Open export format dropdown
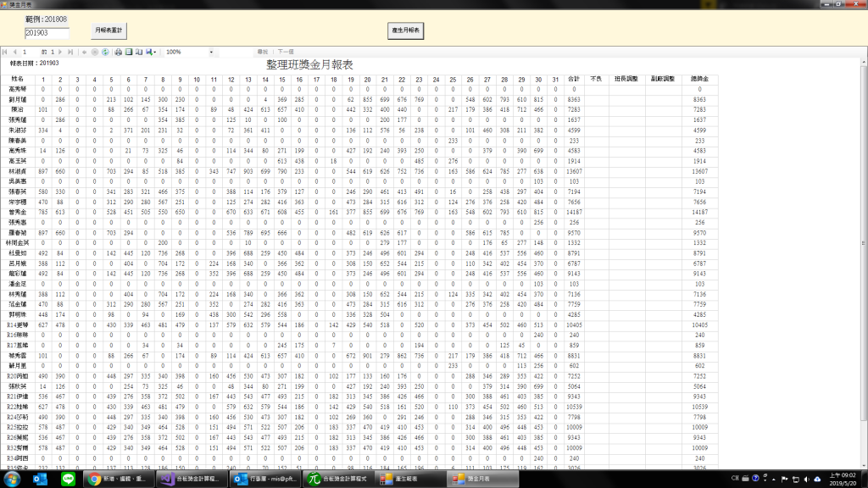The image size is (868, 488). coord(151,52)
